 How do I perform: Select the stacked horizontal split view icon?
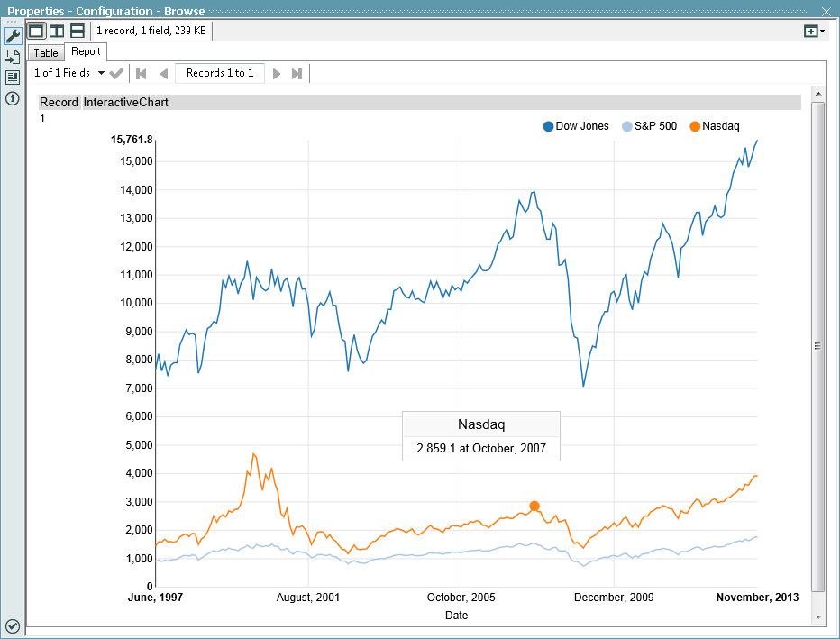[78, 31]
